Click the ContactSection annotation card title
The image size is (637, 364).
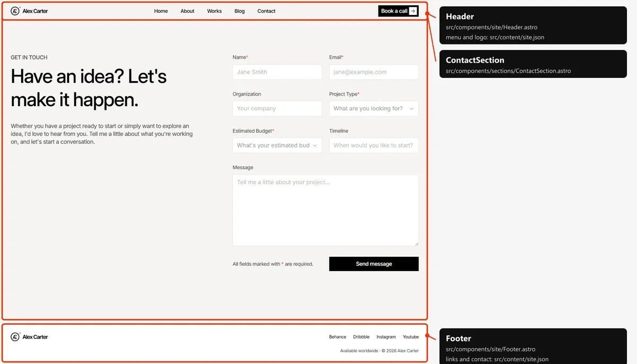pos(475,60)
